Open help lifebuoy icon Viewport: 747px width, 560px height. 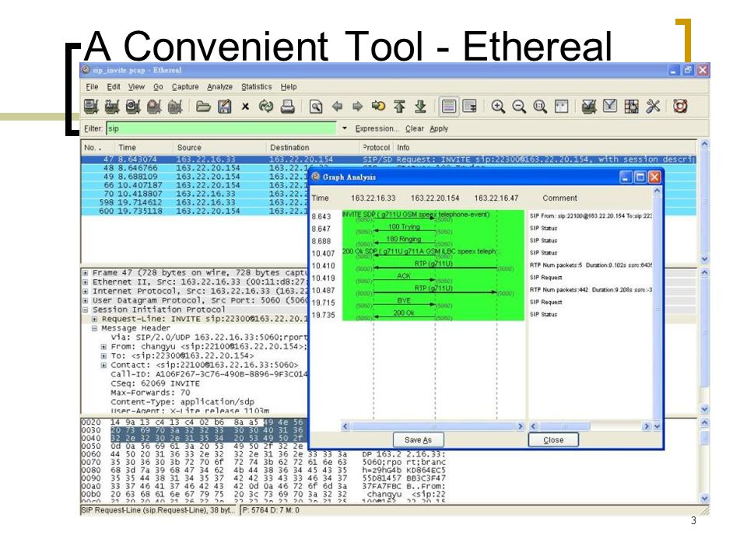point(680,107)
